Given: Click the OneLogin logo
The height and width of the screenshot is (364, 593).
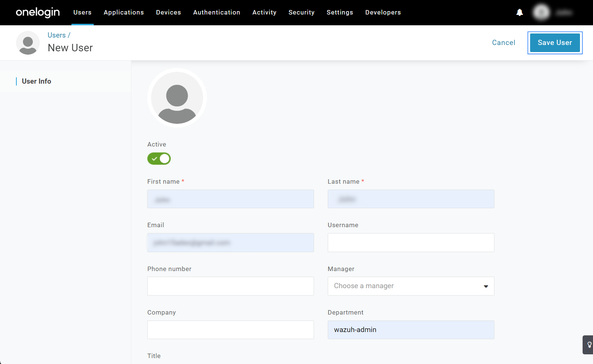Looking at the screenshot, I should click(38, 12).
